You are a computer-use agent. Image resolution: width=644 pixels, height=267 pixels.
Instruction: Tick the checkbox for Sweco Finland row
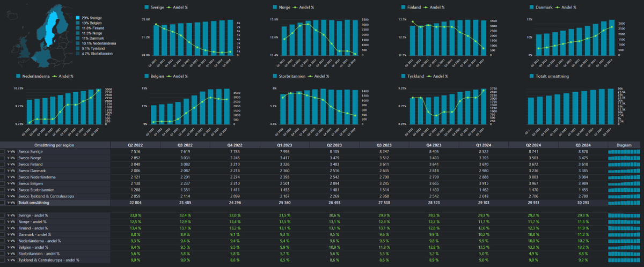point(3,165)
